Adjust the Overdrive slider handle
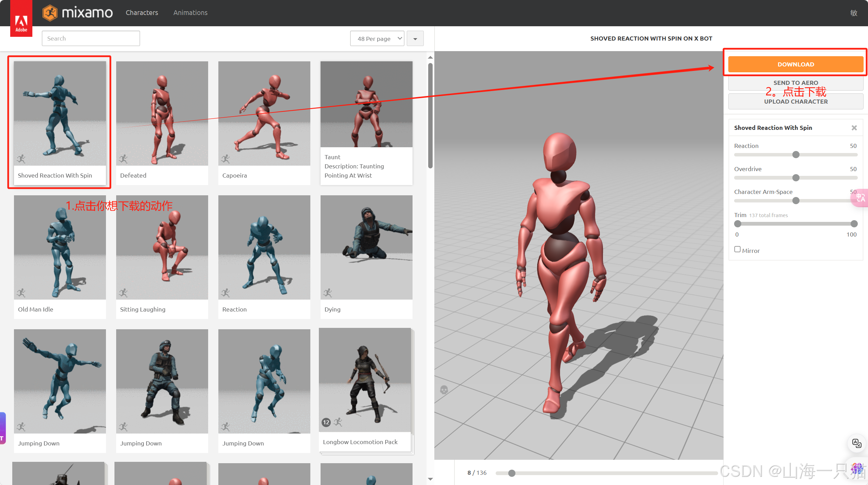The image size is (868, 485). click(x=796, y=178)
